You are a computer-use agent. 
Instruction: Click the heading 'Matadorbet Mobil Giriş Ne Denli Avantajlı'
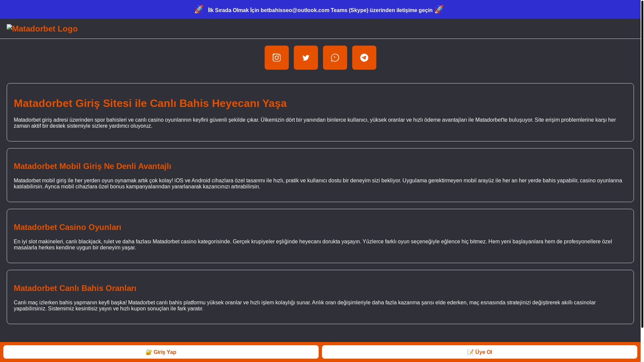click(x=93, y=166)
